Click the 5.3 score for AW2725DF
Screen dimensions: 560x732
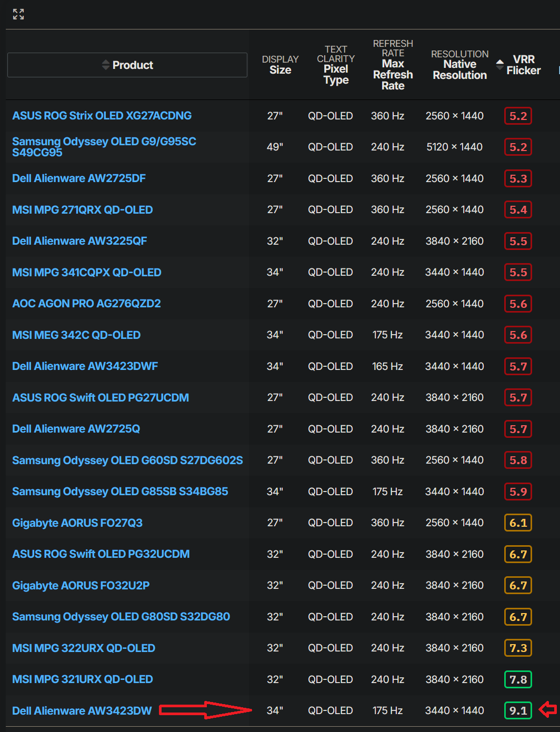[x=518, y=178]
